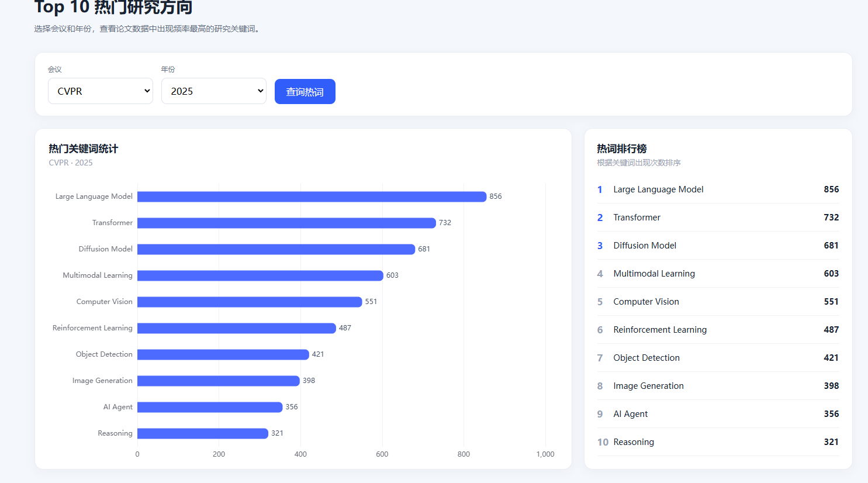Click the 321 count in the ranking list

pos(831,442)
